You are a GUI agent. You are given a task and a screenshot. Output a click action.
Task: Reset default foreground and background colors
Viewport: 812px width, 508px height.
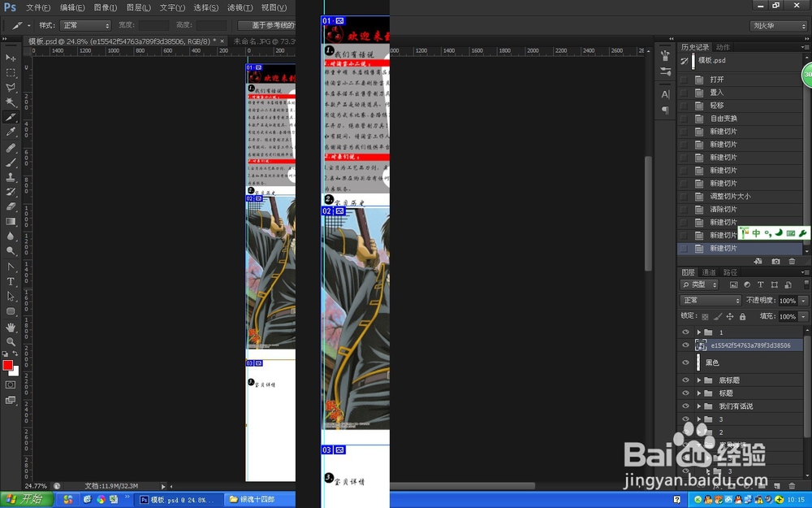tap(5, 354)
